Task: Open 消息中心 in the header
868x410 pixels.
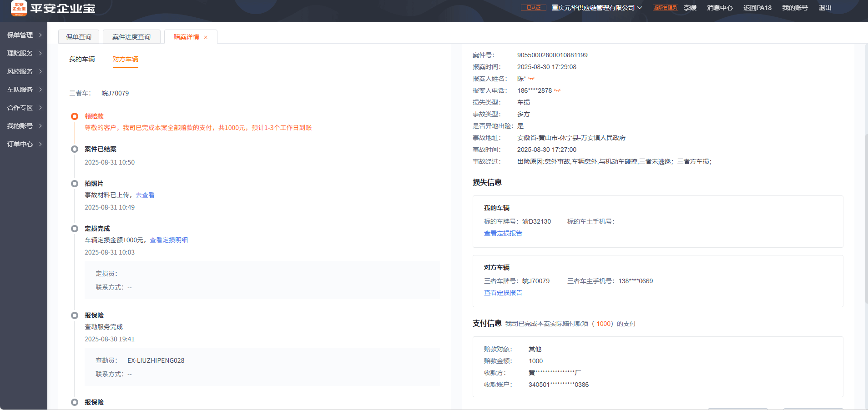Action: (720, 8)
